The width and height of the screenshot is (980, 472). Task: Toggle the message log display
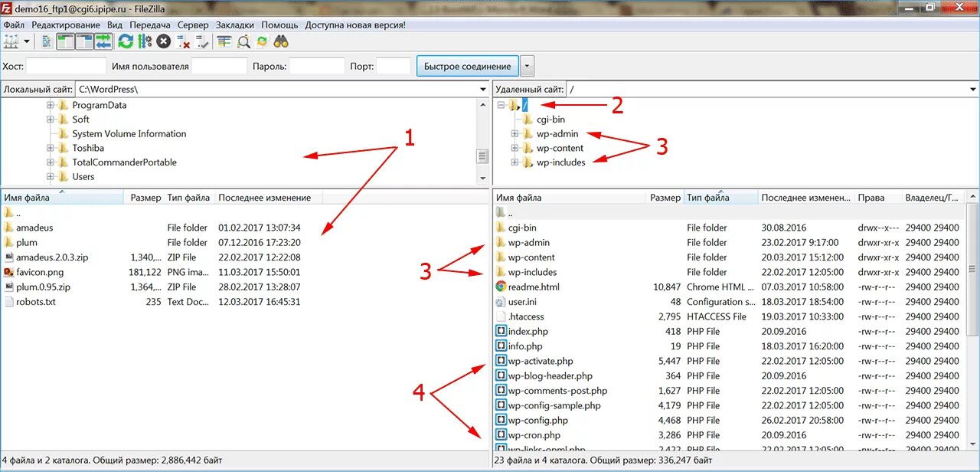pyautogui.click(x=47, y=41)
